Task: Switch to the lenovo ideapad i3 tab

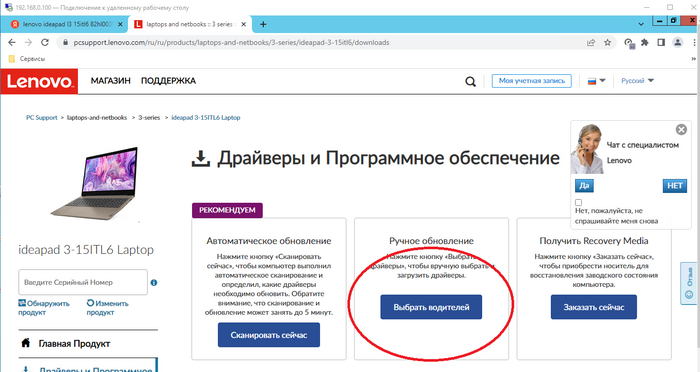Action: click(64, 24)
